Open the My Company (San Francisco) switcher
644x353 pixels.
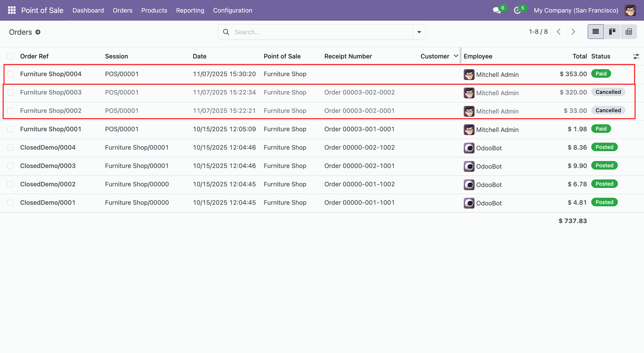[x=576, y=10]
